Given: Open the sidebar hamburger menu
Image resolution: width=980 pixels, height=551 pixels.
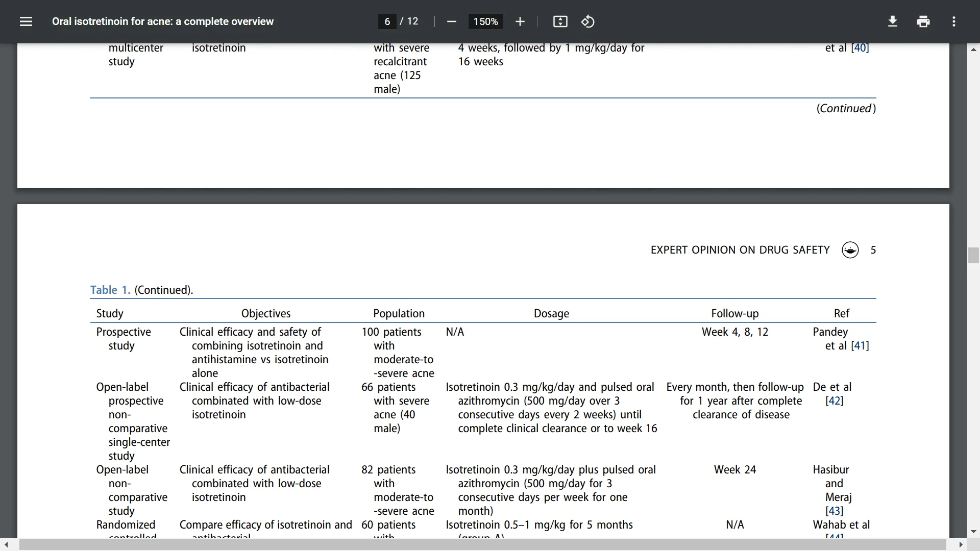Looking at the screenshot, I should [26, 21].
